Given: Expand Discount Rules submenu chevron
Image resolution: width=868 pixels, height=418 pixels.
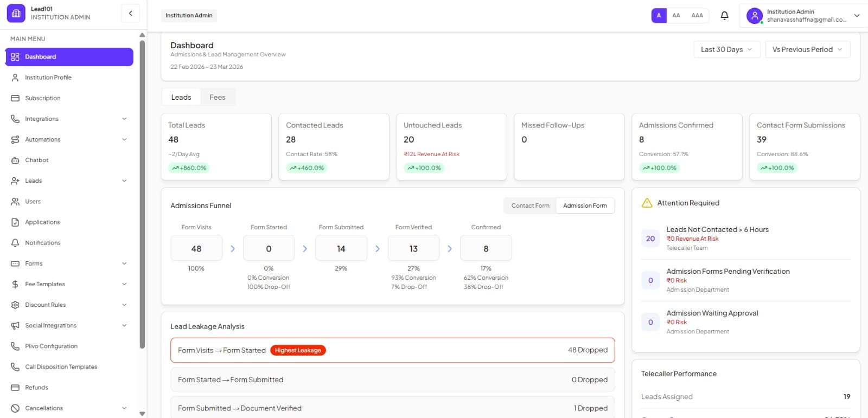Looking at the screenshot, I should click(124, 305).
